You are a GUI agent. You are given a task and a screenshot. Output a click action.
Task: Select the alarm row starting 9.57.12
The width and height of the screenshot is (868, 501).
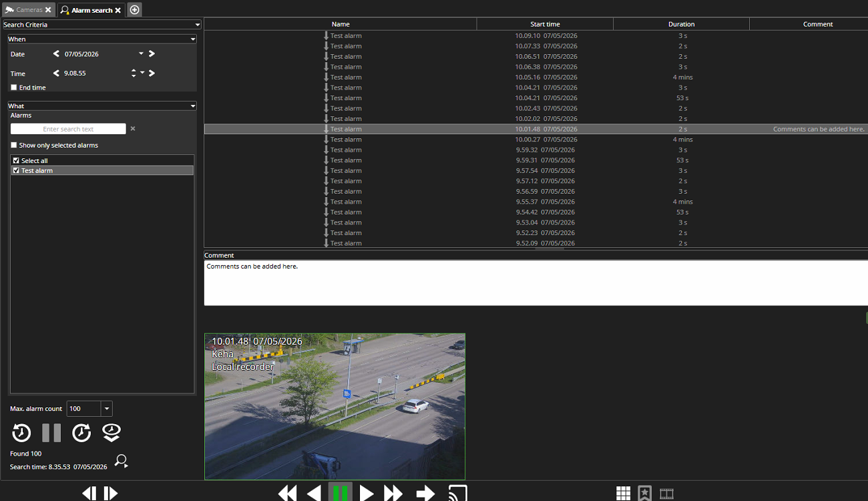coord(535,180)
